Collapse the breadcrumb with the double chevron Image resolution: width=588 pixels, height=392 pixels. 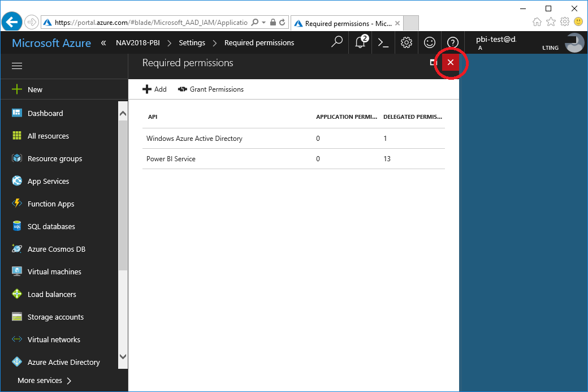[103, 43]
